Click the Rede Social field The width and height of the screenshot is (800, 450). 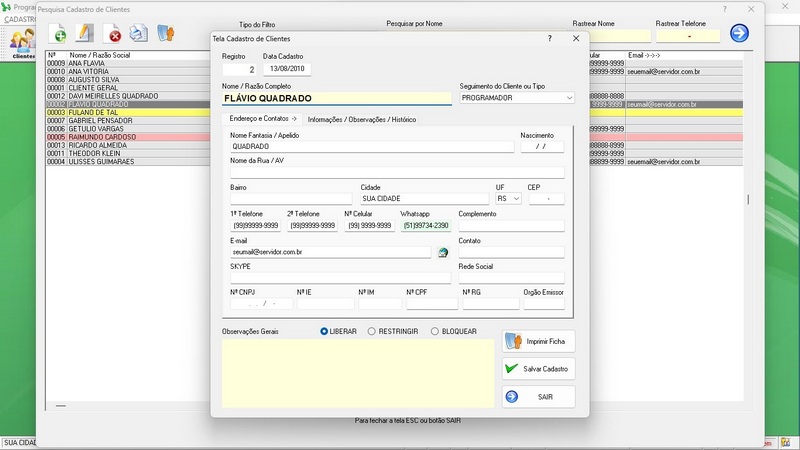(x=511, y=278)
